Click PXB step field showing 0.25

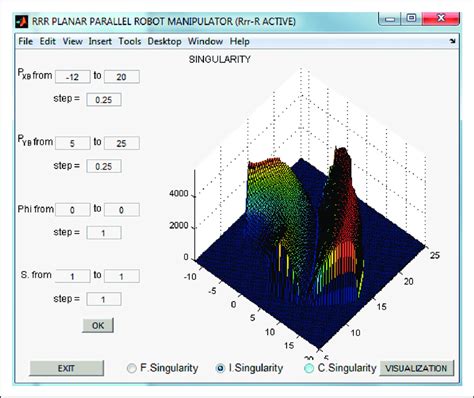click(104, 100)
